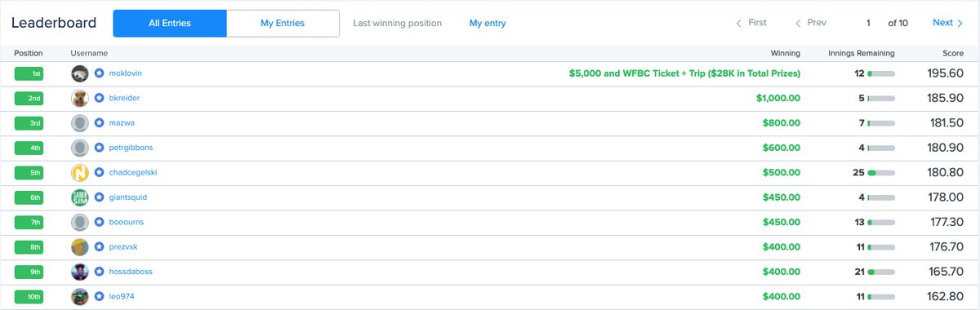Click the blue star badge beside moklovin
This screenshot has height=310, width=980.
click(x=99, y=73)
